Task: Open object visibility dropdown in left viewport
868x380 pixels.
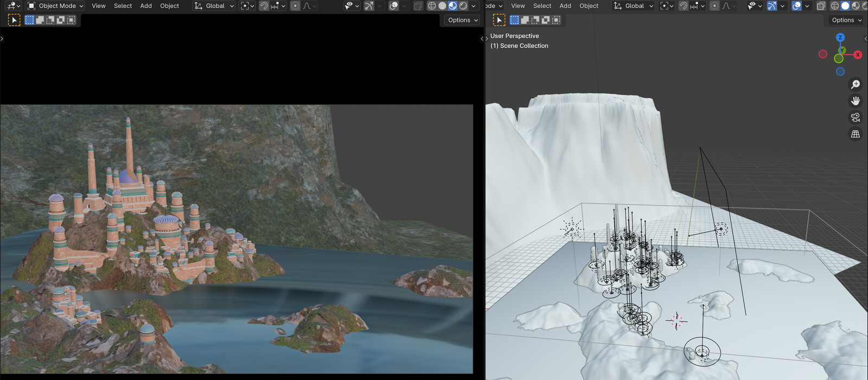Action: coord(352,6)
